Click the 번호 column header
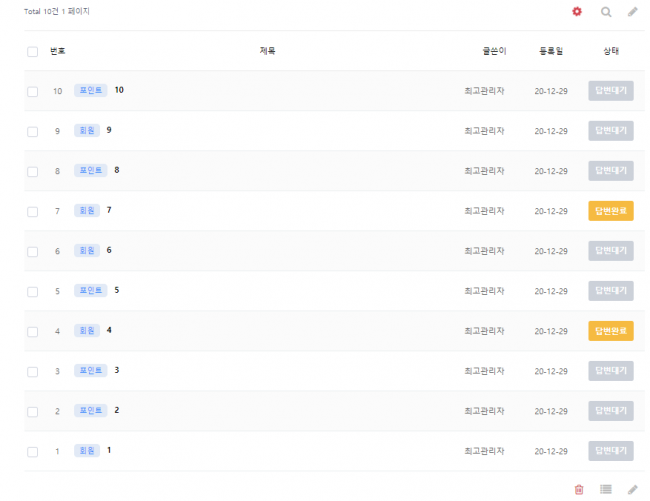This screenshot has height=501, width=650. coord(58,51)
